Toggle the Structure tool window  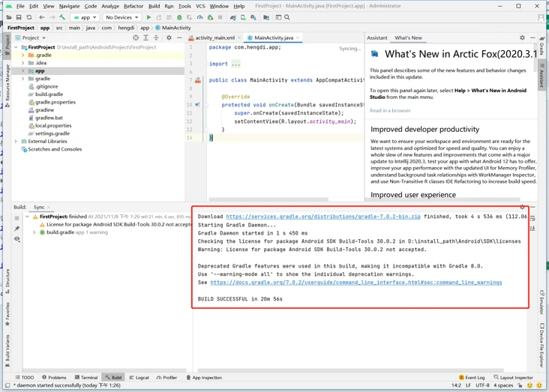[x=7, y=281]
